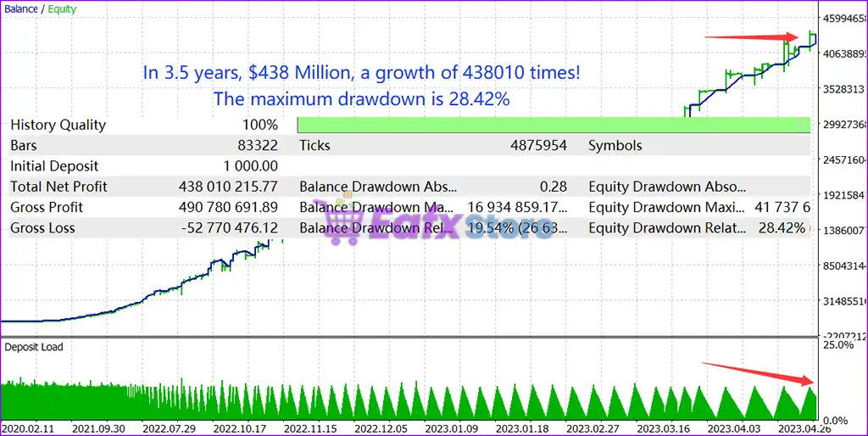Click Total Net Profit value 438 010 215.77
868x436 pixels.
coord(228,187)
